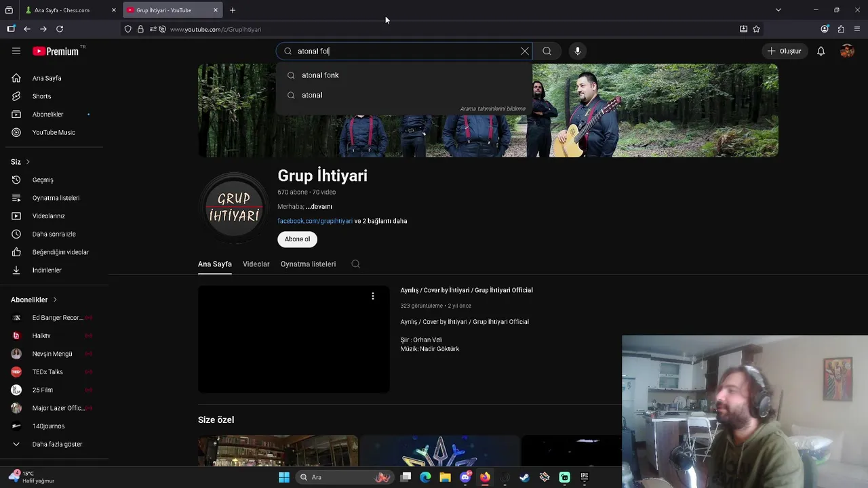Open featured video three-dot menu
The width and height of the screenshot is (868, 488).
[372, 296]
